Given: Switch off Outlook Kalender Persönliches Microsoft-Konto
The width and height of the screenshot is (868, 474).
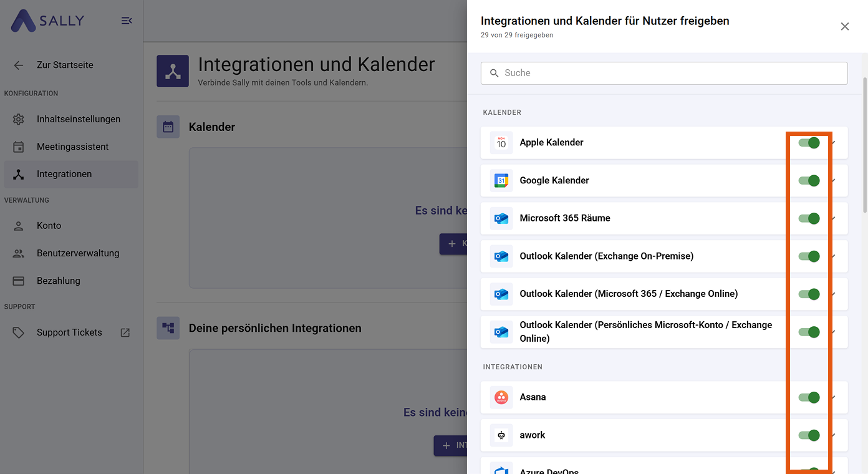Looking at the screenshot, I should 809,332.
